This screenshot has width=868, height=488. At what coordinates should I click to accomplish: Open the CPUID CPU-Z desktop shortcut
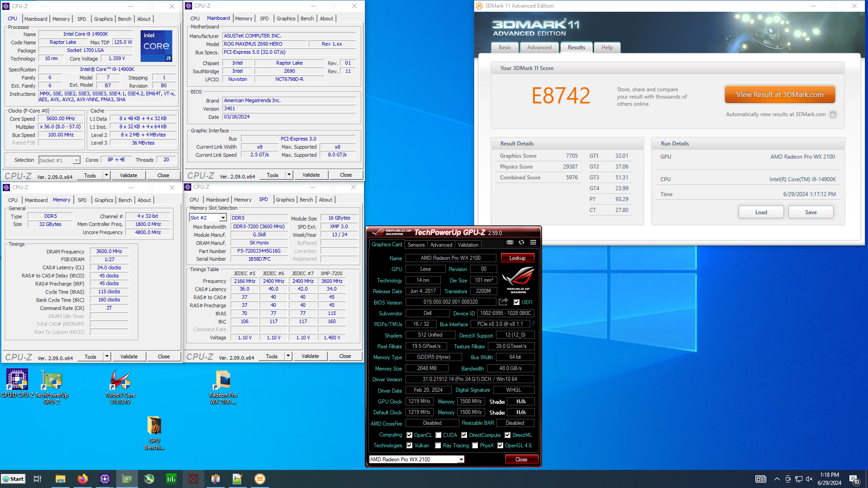17,383
